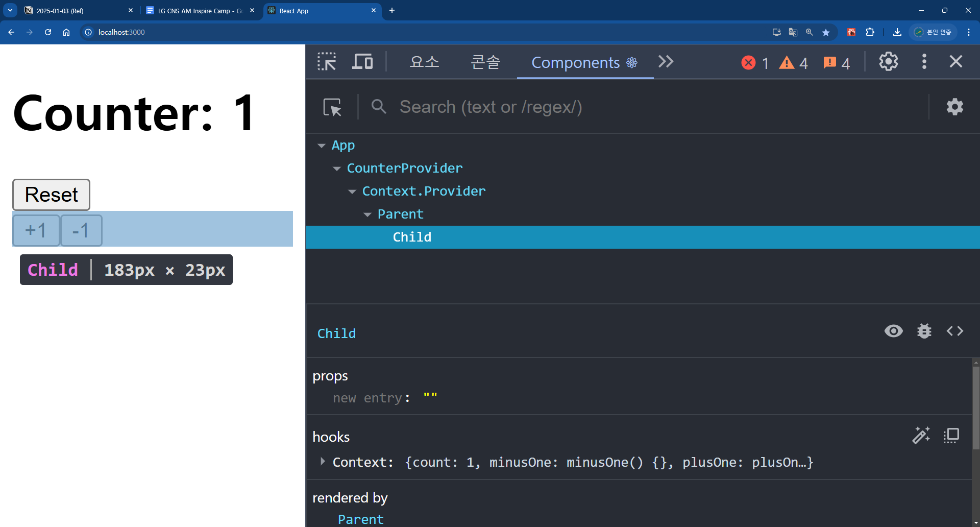Open the issues count badge showing 4
Viewport: 980px width, 527px height.
click(836, 63)
